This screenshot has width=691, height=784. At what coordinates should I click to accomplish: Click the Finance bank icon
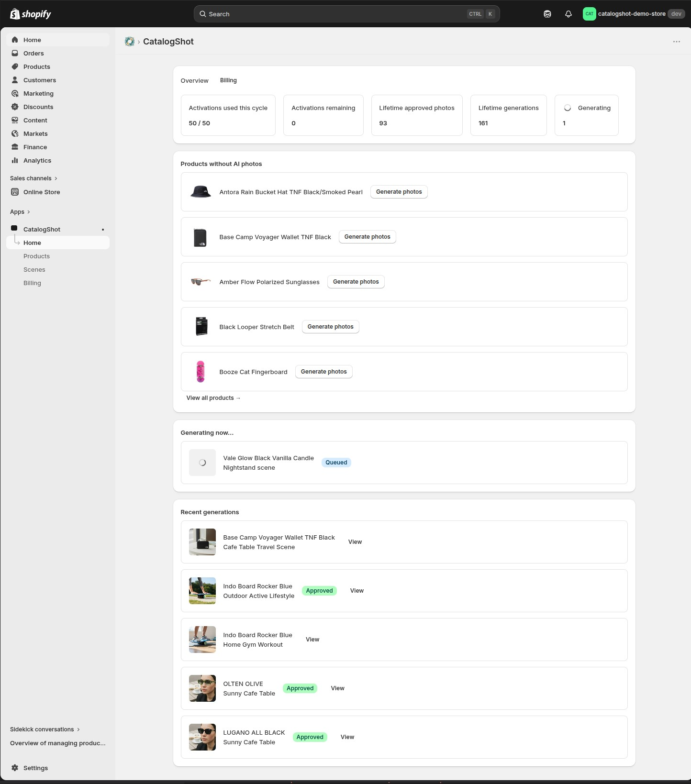15,147
